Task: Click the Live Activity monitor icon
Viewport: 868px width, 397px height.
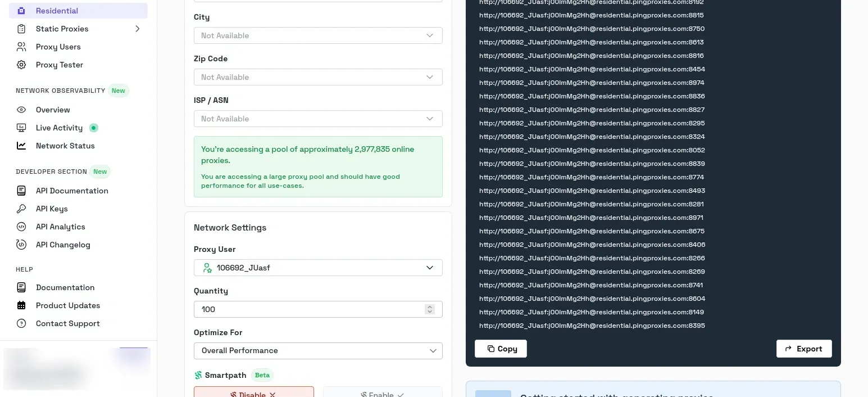Action: (21, 128)
